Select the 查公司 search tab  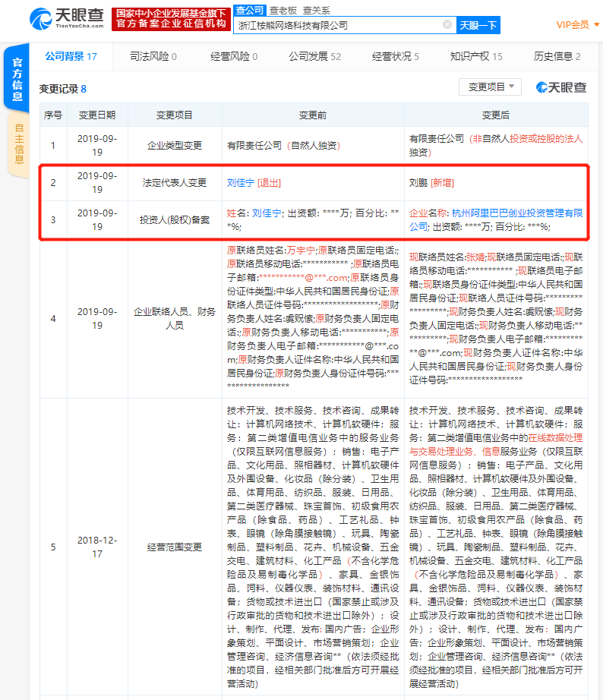pyautogui.click(x=250, y=11)
